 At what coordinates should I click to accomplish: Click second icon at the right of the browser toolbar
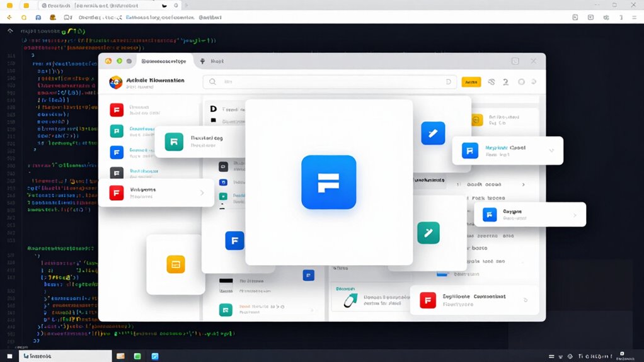click(590, 17)
